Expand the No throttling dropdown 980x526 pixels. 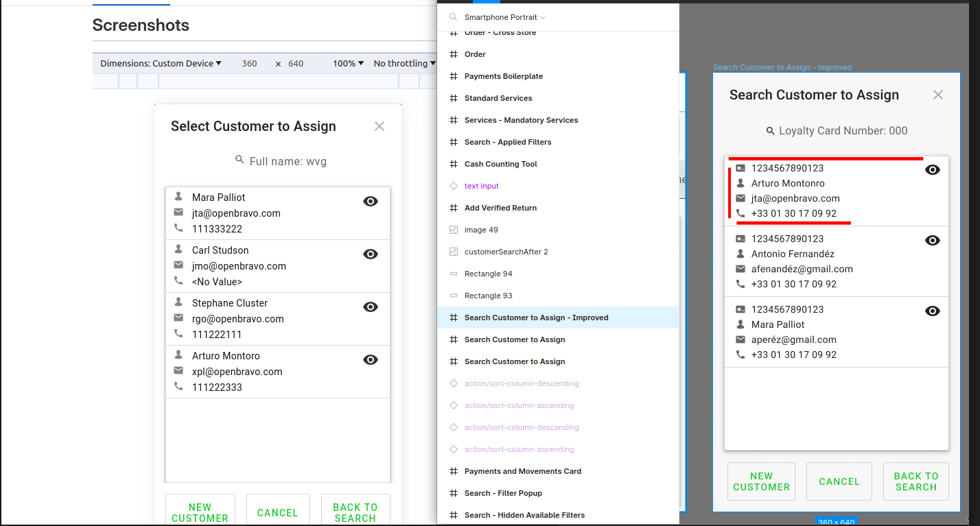pyautogui.click(x=404, y=63)
